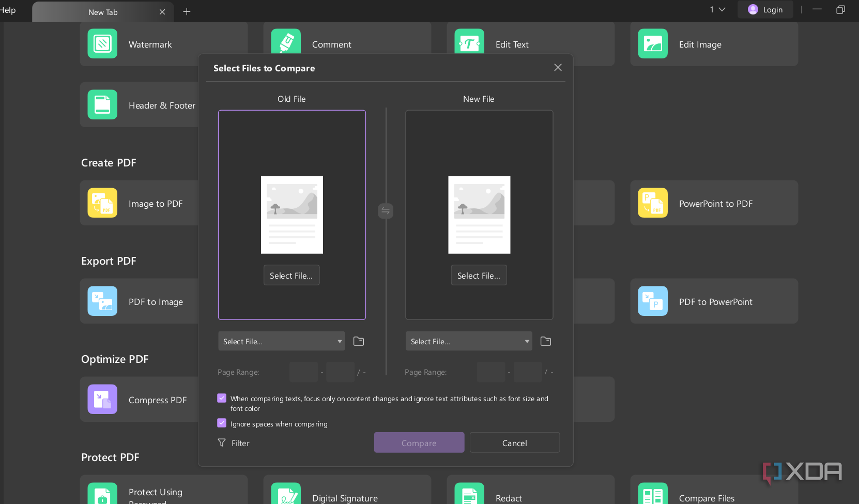Toggle ignore text attributes checkbox
The width and height of the screenshot is (859, 504).
(x=222, y=398)
